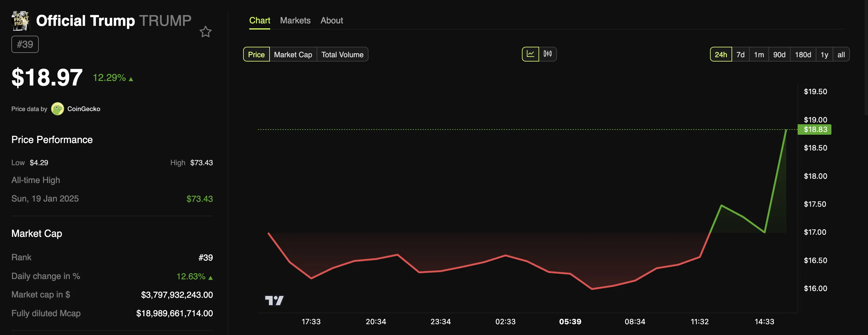Image resolution: width=868 pixels, height=335 pixels.
Task: Open the Markets tab
Action: click(295, 21)
